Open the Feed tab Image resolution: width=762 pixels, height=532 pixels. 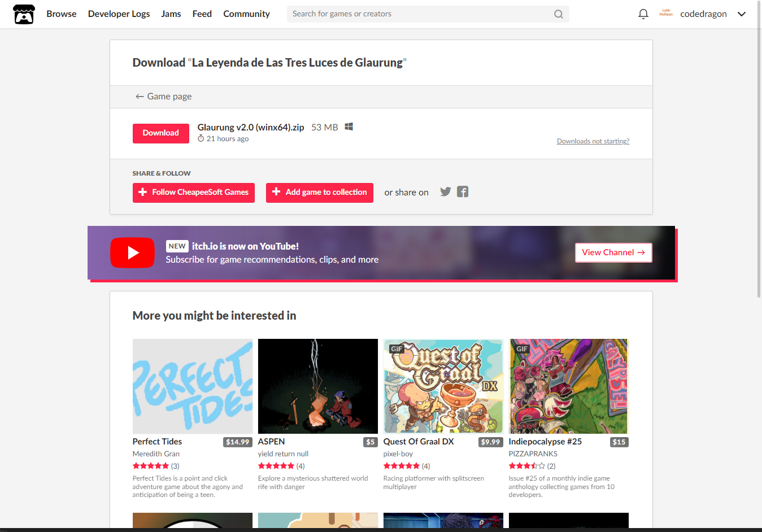point(202,14)
